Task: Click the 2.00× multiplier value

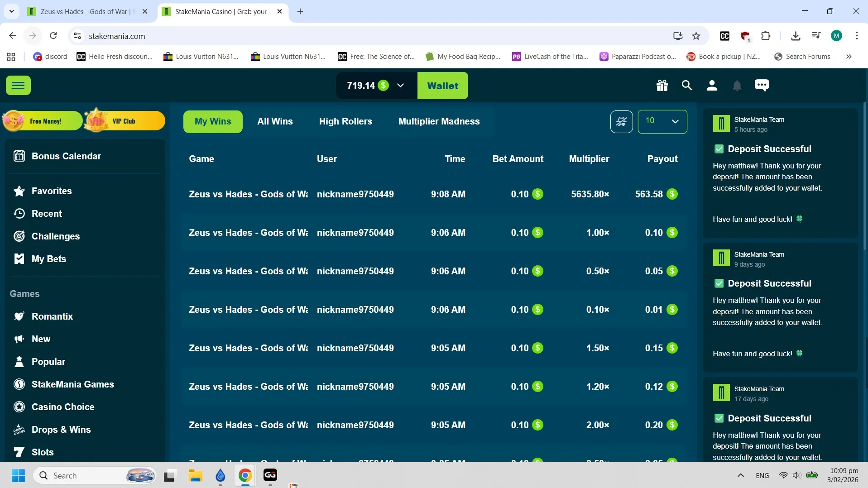Action: 598,425
